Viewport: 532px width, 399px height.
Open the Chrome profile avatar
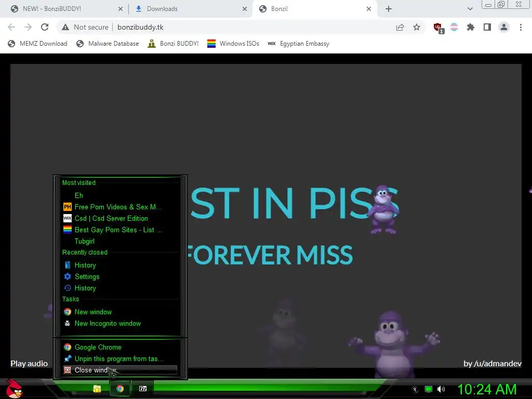[x=504, y=27]
